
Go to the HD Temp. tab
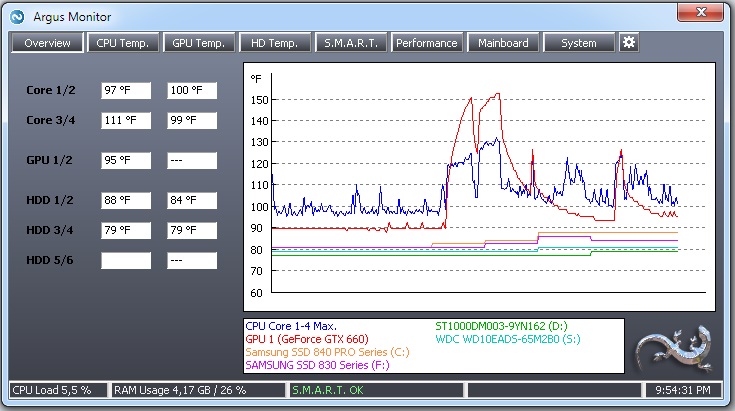point(275,43)
